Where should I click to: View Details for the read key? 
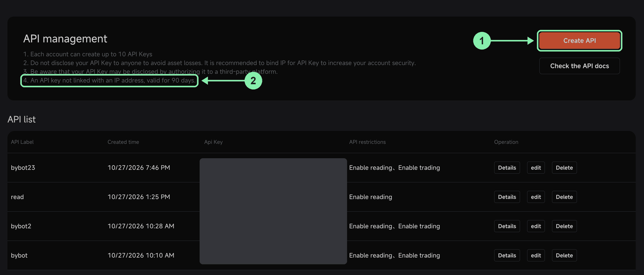click(507, 197)
